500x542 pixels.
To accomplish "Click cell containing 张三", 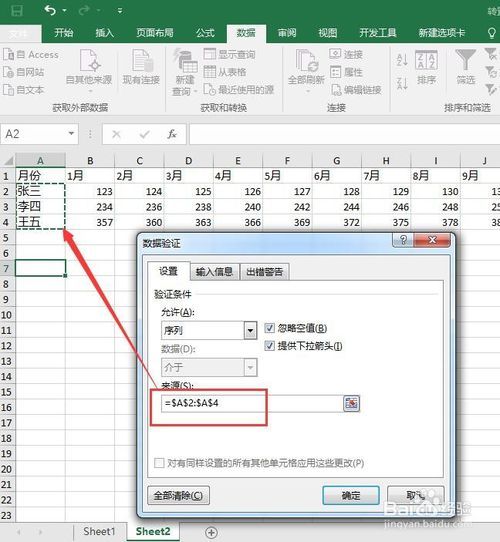I will point(40,191).
